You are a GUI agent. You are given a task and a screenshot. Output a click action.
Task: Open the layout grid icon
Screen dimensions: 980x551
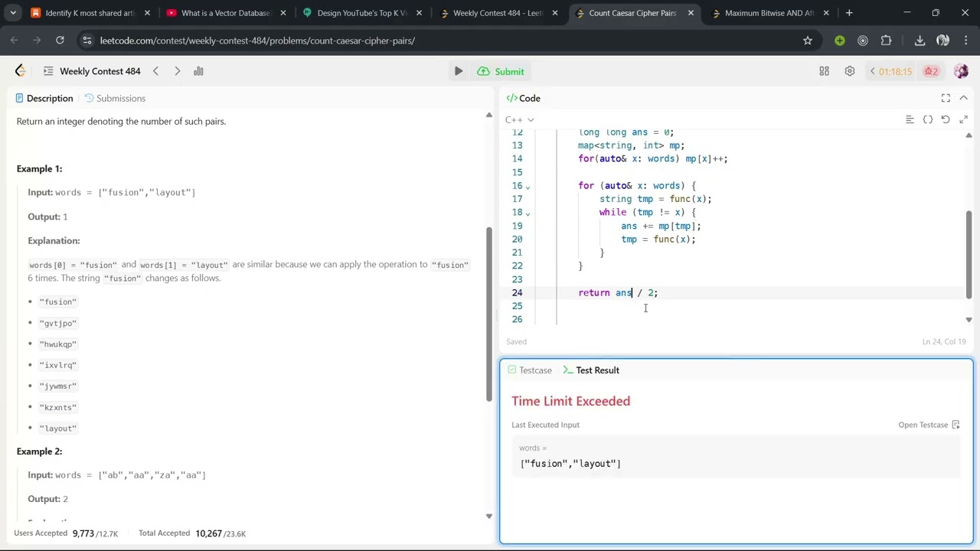(825, 71)
